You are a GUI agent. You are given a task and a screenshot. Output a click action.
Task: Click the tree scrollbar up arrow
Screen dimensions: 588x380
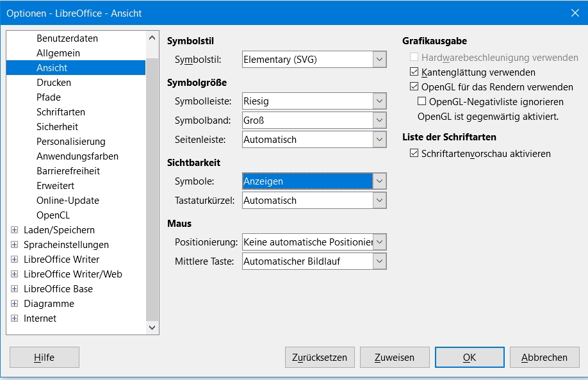click(x=152, y=38)
